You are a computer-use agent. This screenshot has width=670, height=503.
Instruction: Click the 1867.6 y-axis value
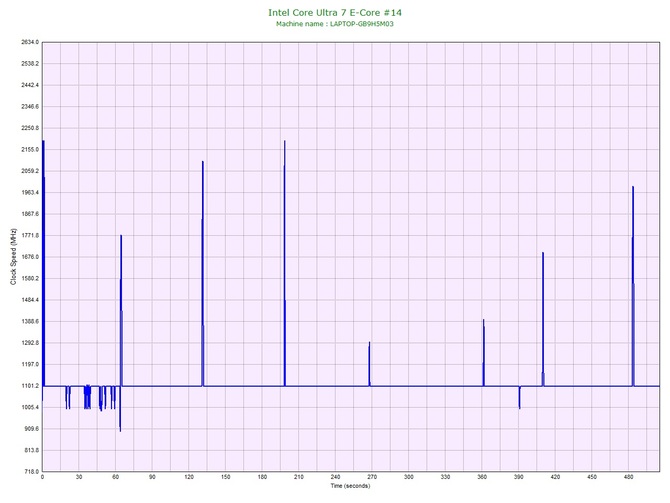(x=30, y=214)
